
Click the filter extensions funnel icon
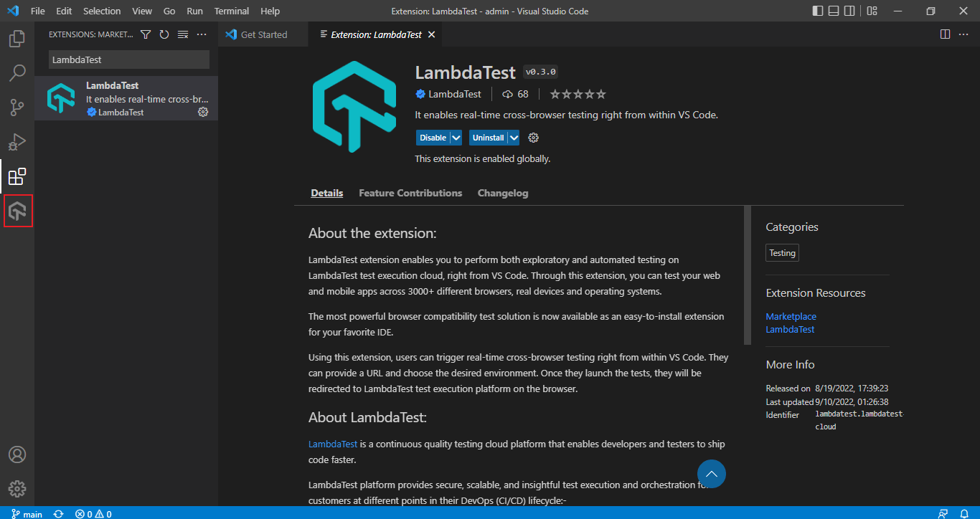pos(146,34)
